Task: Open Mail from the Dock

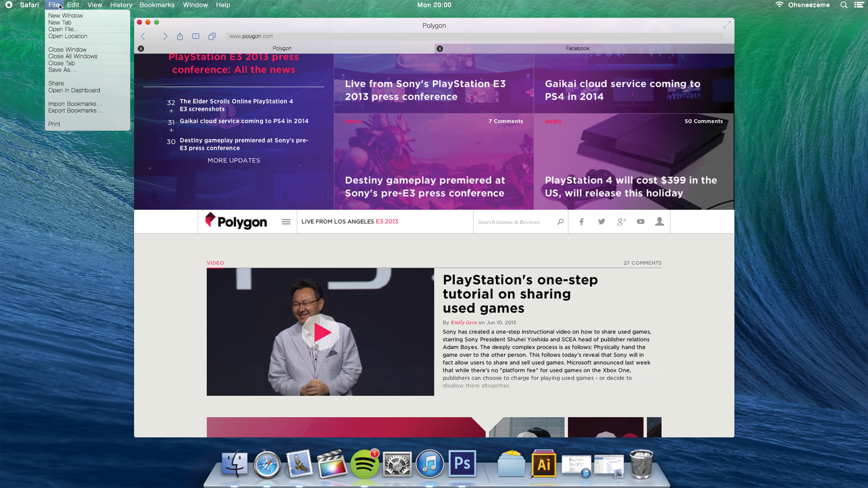Action: pyautogui.click(x=299, y=464)
